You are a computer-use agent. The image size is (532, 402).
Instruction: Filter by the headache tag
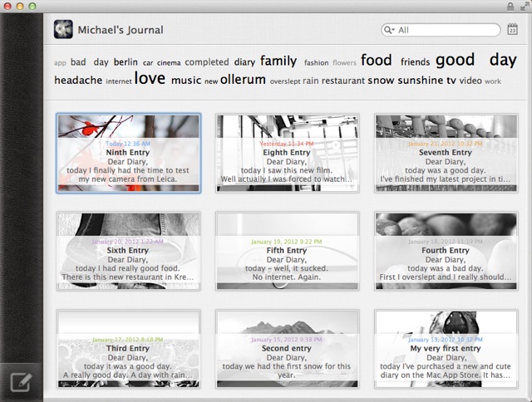click(x=78, y=81)
